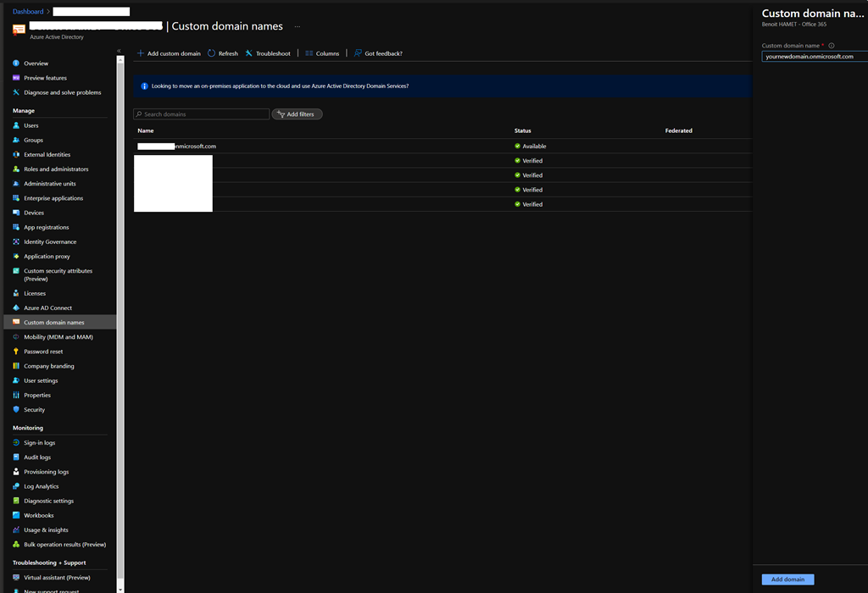Click the Refresh icon in toolbar
The height and width of the screenshot is (593, 868).
coord(212,53)
